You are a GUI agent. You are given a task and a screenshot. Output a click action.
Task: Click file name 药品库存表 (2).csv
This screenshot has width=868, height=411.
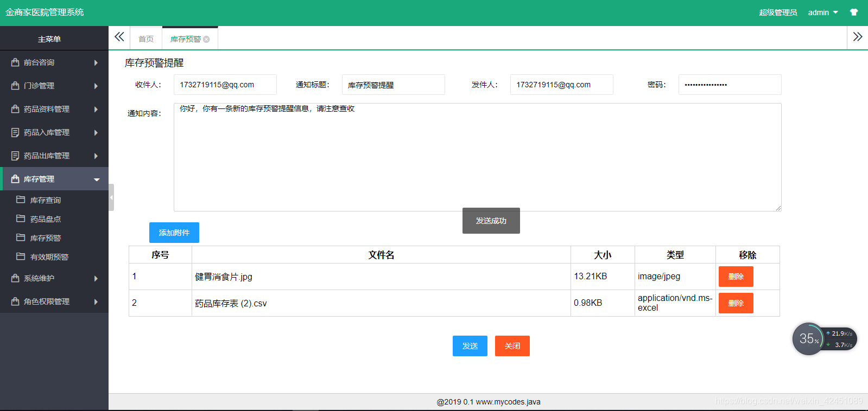pyautogui.click(x=231, y=303)
